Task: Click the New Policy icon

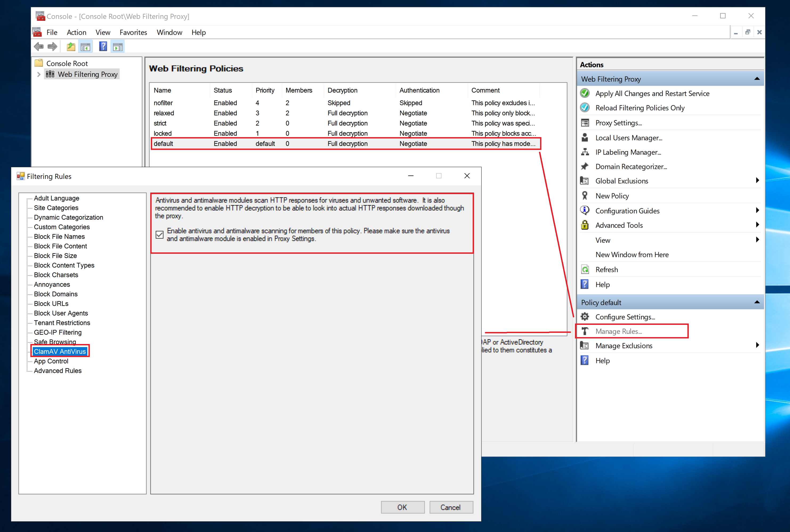Action: (587, 196)
